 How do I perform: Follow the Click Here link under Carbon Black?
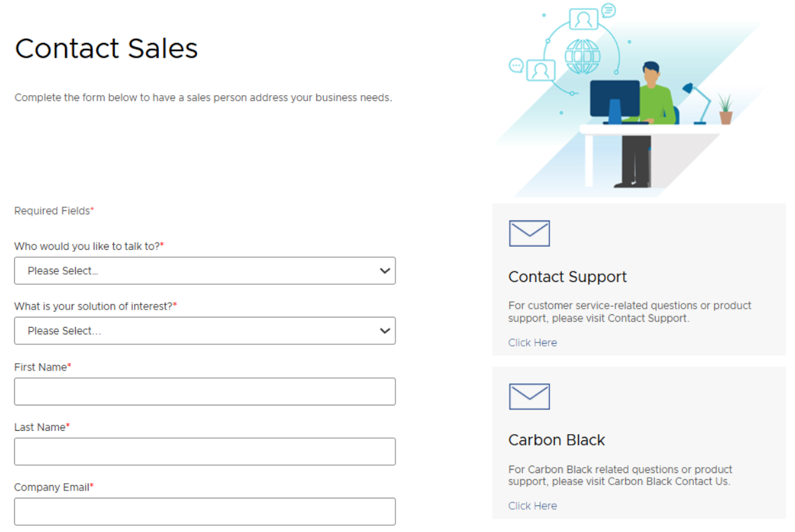[x=532, y=506]
